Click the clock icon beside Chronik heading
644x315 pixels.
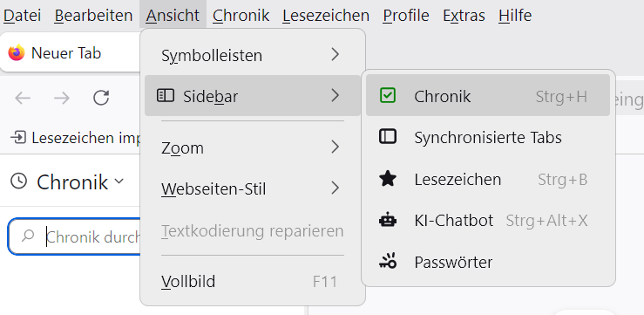pyautogui.click(x=19, y=181)
